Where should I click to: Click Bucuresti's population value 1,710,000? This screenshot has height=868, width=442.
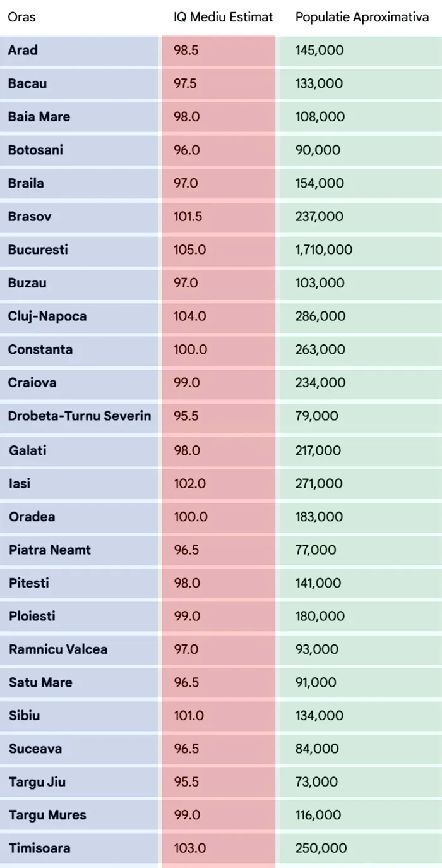coord(323,250)
